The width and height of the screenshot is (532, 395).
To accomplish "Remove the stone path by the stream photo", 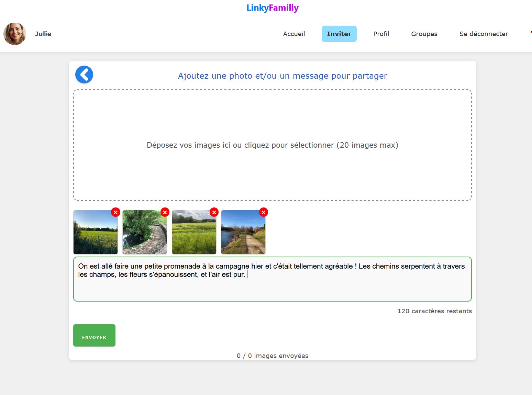I will coord(165,212).
